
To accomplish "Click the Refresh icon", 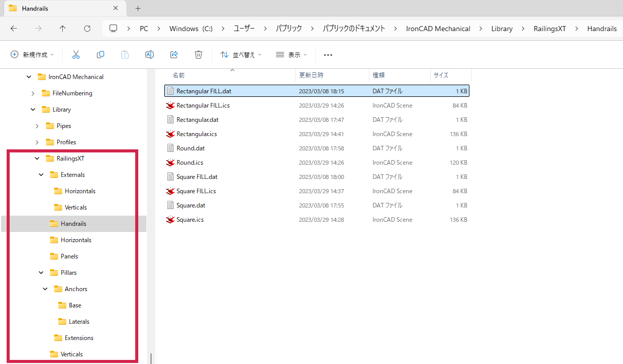I will point(87,29).
